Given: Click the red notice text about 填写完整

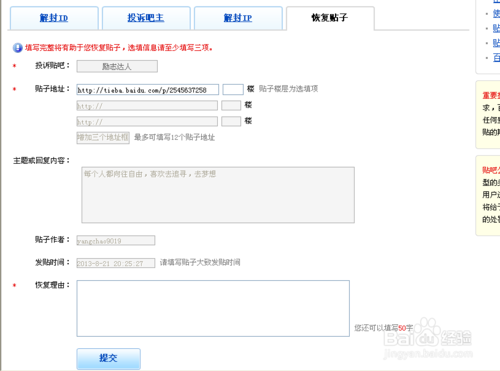Looking at the screenshot, I should tap(119, 48).
